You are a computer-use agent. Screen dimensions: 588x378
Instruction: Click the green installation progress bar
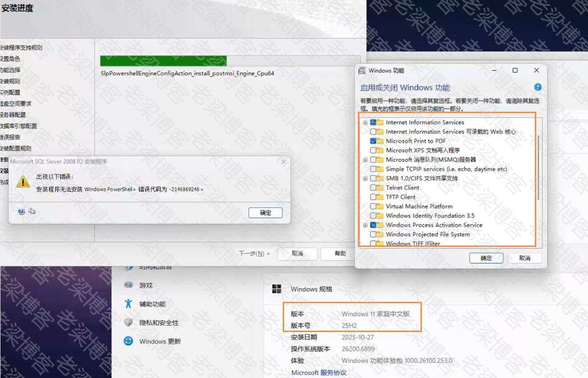click(x=163, y=61)
